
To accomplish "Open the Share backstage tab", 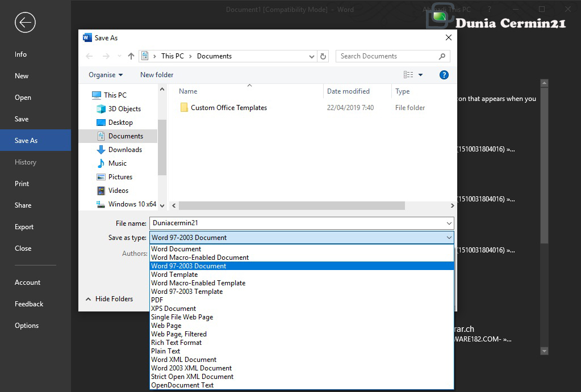I will [36, 205].
